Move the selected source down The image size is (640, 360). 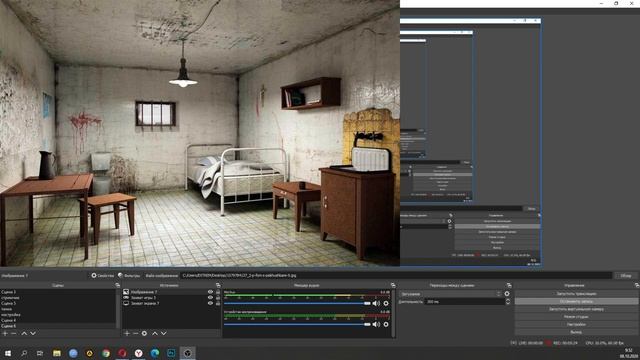[x=164, y=333]
